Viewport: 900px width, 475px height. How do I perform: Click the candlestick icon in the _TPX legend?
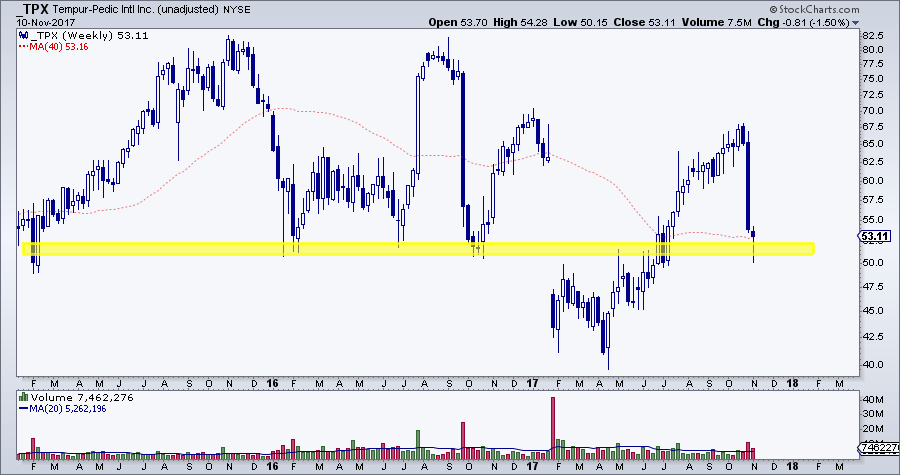(22, 36)
